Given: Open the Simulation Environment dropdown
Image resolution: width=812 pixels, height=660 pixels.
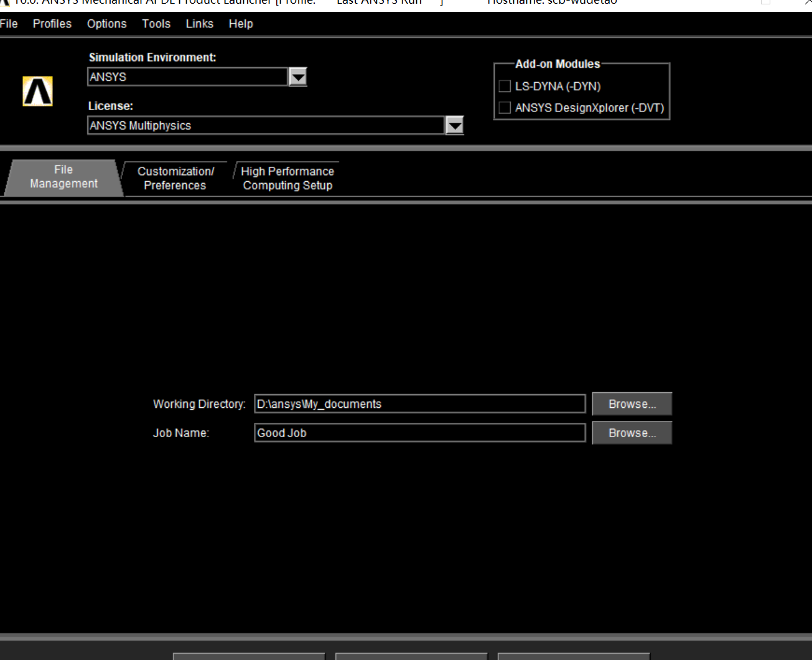Looking at the screenshot, I should [297, 76].
